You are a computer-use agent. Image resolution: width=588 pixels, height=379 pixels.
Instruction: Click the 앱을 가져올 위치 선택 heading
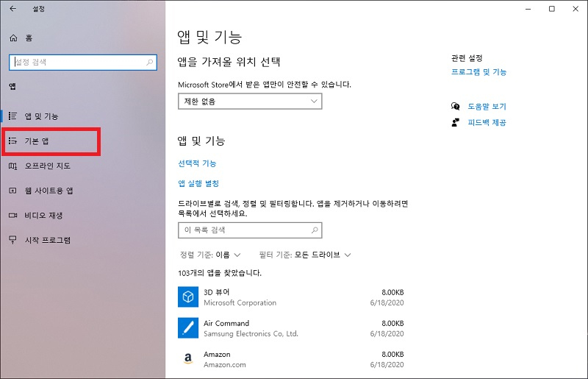point(229,62)
